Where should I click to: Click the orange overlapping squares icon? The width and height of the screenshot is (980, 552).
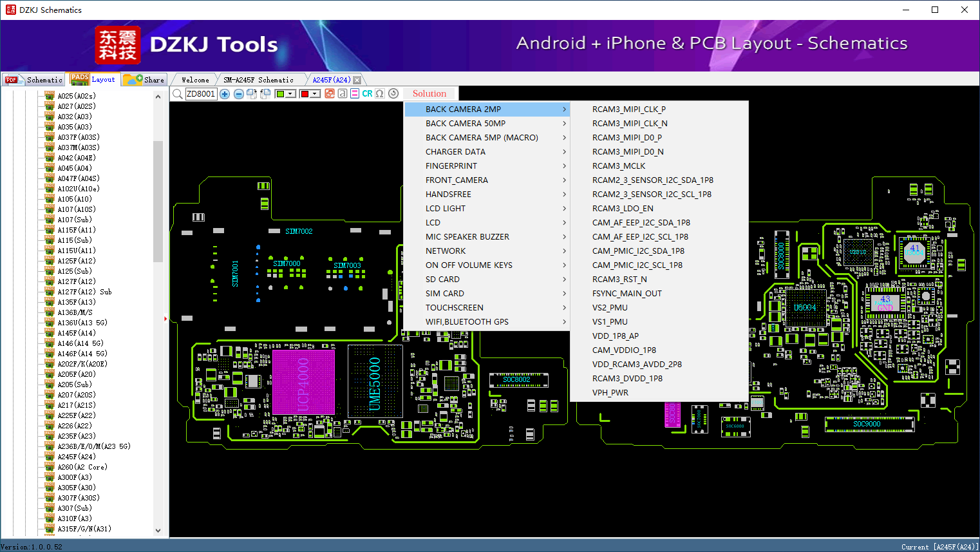[330, 94]
